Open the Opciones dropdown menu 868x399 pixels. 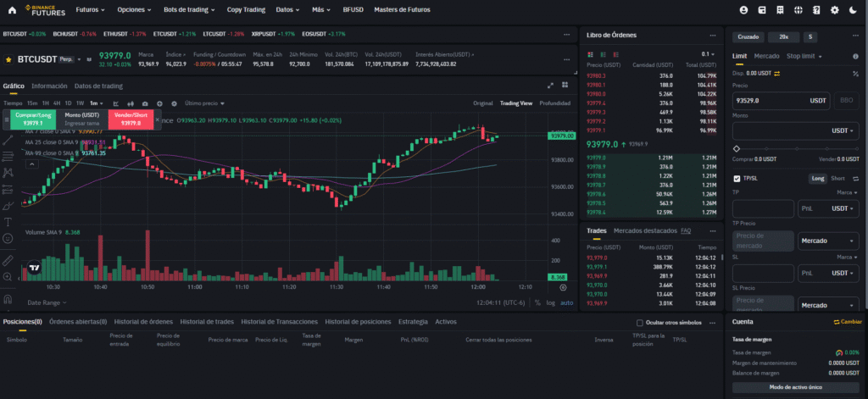point(135,10)
